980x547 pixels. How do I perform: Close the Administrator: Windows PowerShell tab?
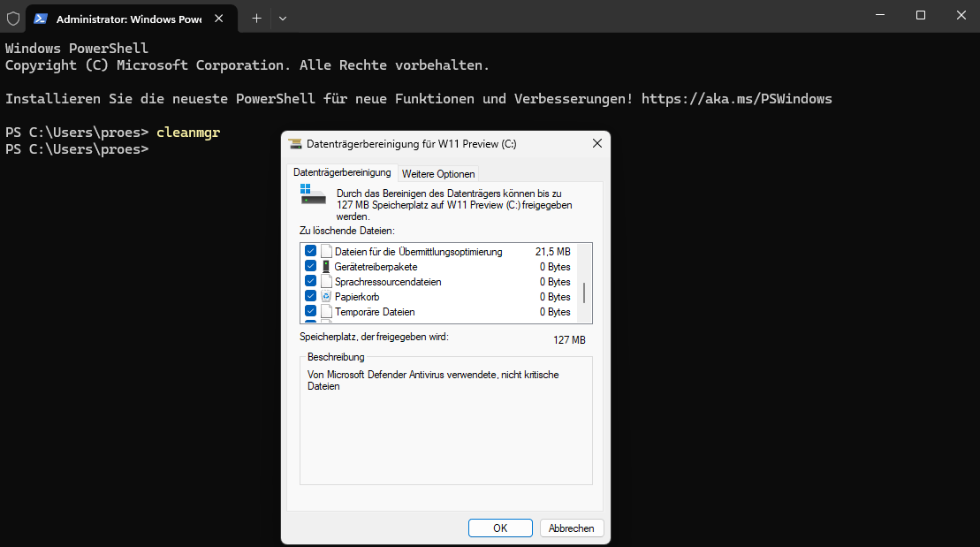(219, 19)
